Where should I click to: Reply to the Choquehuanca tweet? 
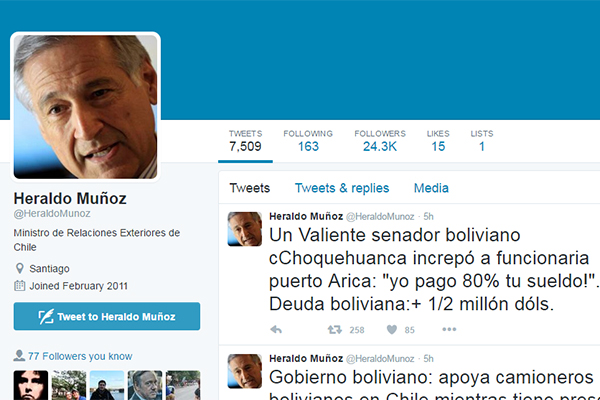276,330
